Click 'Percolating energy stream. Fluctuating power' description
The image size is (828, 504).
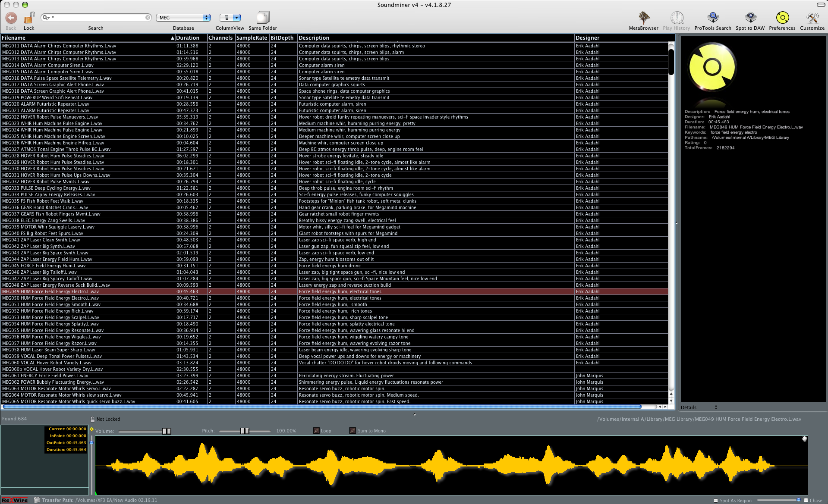click(x=346, y=376)
